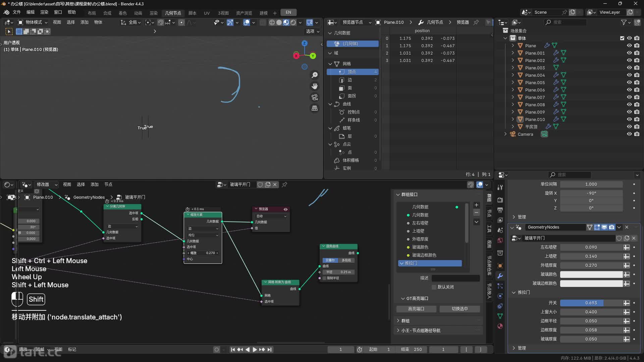Select material preview shading mode
The image size is (644, 362).
286,22
